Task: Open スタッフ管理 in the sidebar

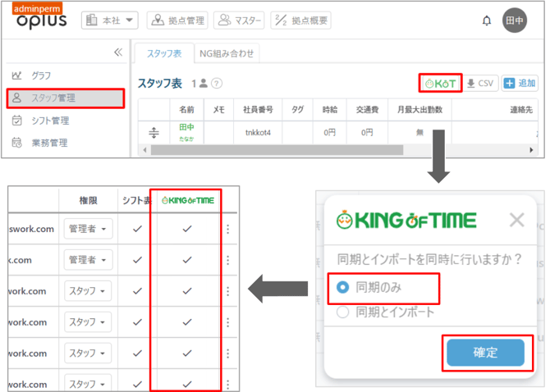Action: pos(66,98)
